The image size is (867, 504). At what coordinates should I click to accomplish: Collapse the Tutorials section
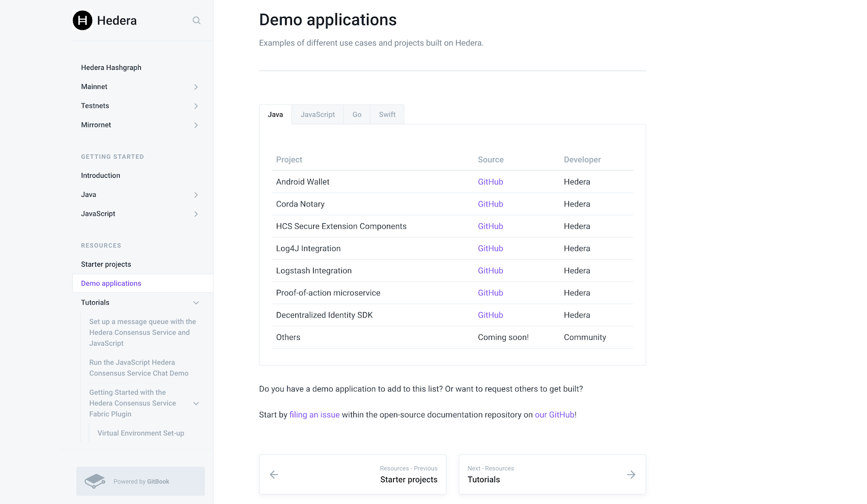click(196, 303)
